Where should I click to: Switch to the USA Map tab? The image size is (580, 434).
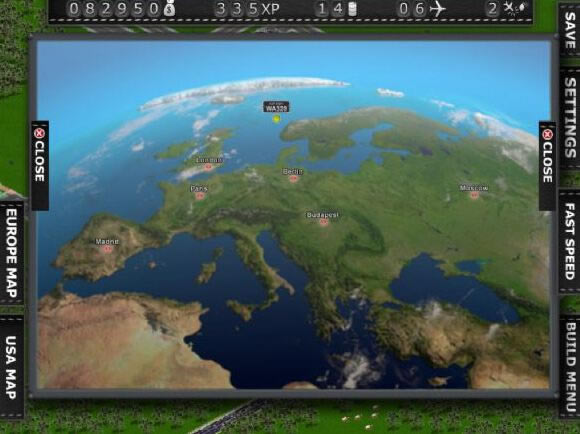pos(11,367)
